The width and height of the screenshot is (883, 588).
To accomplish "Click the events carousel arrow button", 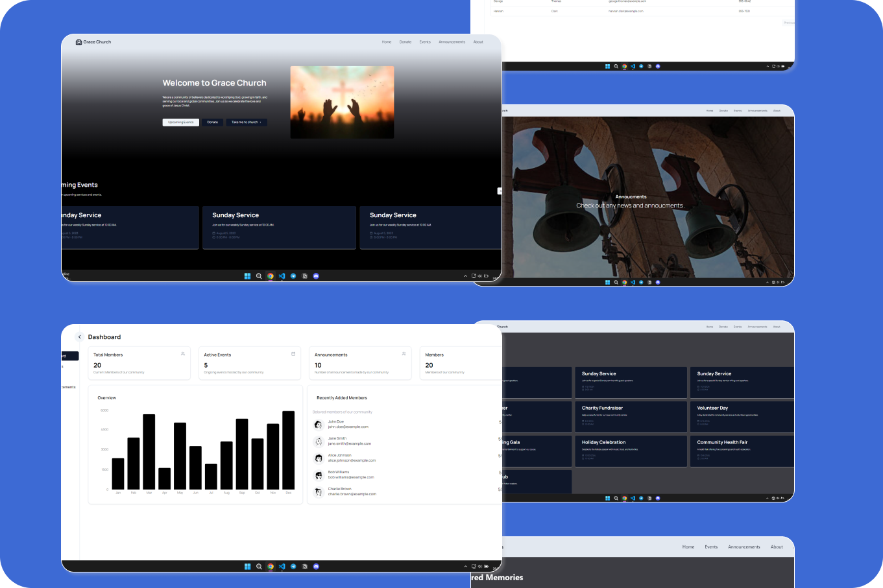I will coord(499,191).
